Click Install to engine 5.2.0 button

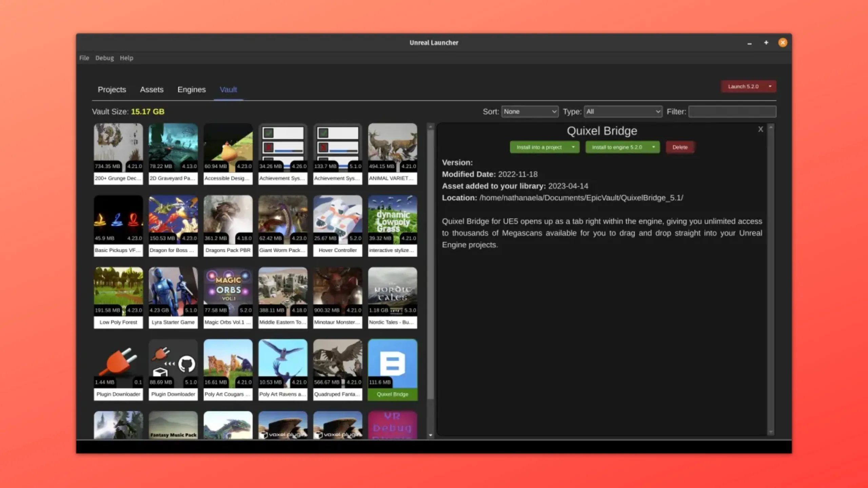[617, 147]
